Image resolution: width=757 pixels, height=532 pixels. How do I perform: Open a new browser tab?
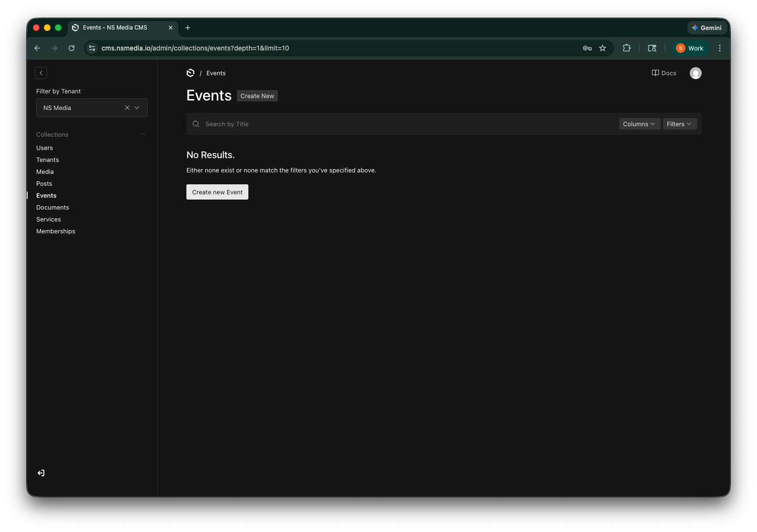click(x=188, y=28)
